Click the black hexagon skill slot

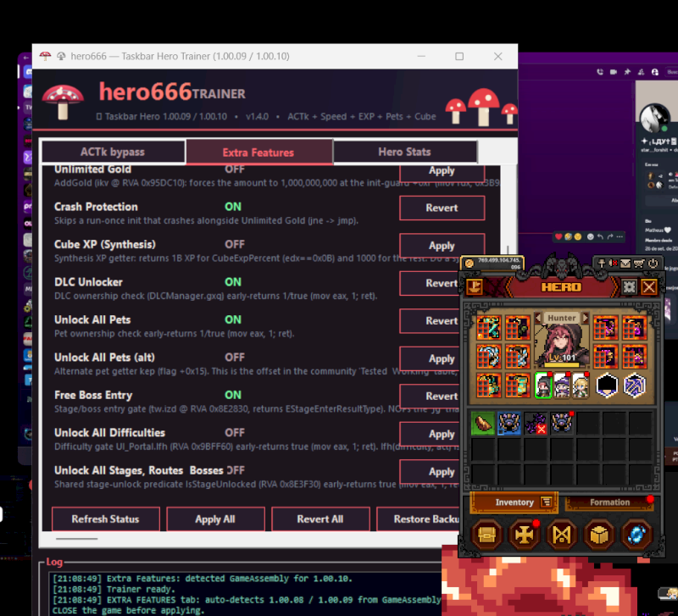point(607,386)
